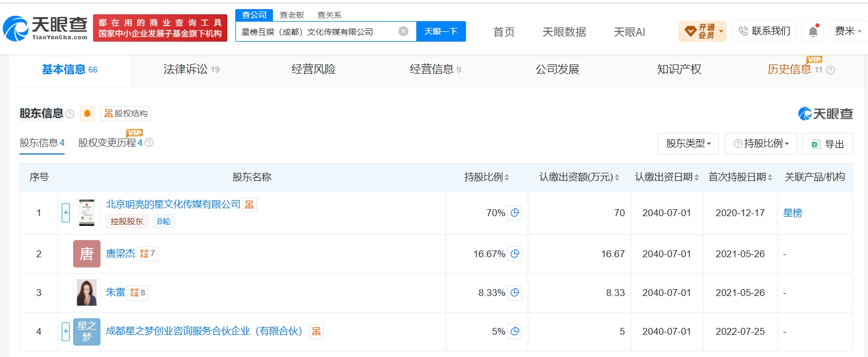Open the 费米 user account dropdown
868x357 pixels.
tap(849, 31)
